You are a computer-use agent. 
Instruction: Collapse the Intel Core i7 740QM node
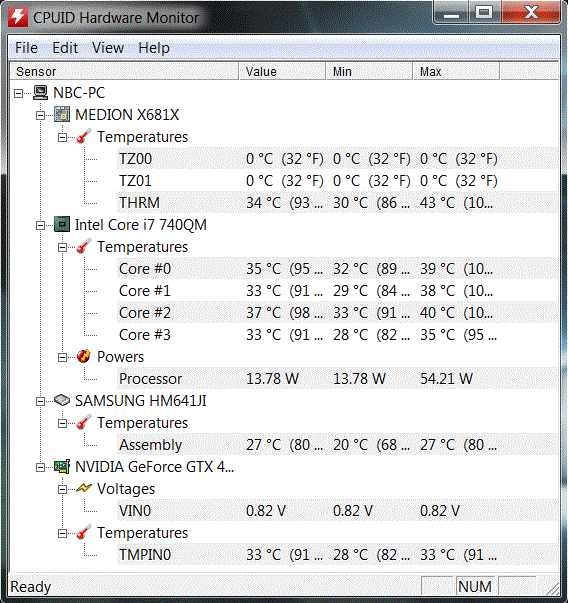click(40, 225)
